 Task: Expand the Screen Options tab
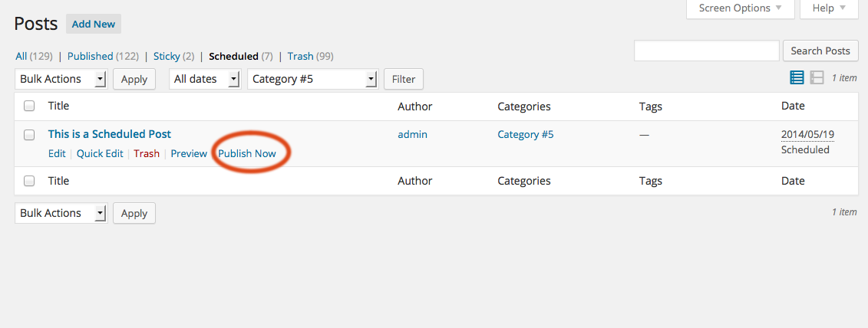click(x=740, y=8)
